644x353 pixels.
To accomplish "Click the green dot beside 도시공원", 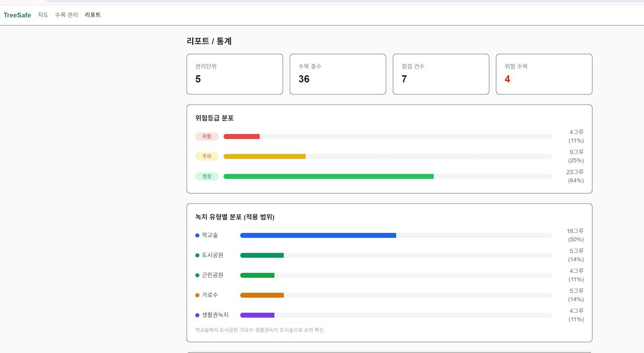I will coord(197,255).
